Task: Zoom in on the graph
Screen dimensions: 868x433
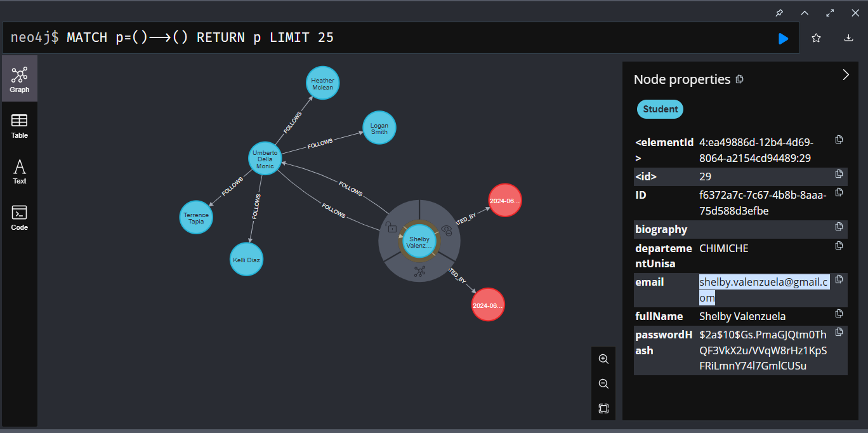Action: 603,359
